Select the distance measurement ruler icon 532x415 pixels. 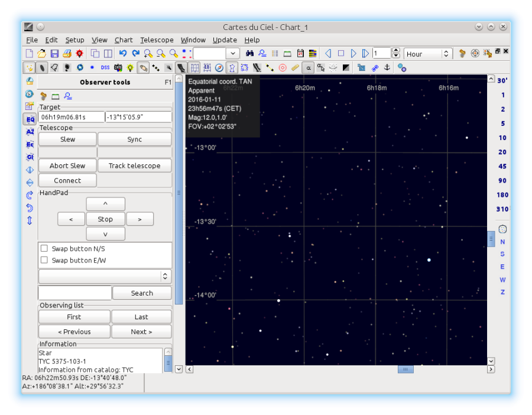click(295, 68)
